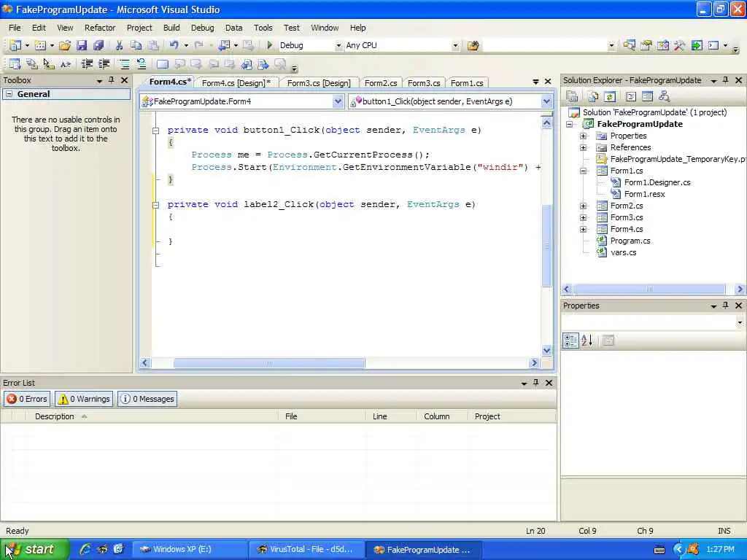Save the file with the floppy disk icon

[x=82, y=46]
